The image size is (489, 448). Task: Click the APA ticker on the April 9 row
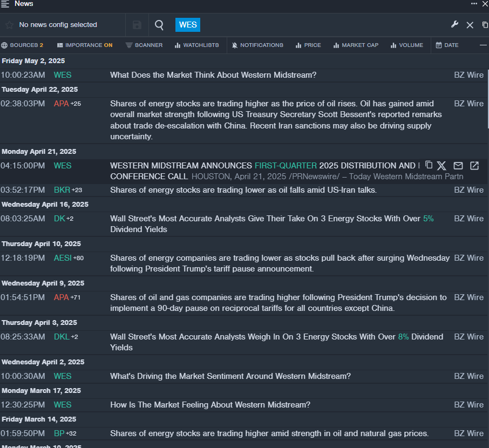click(x=61, y=297)
